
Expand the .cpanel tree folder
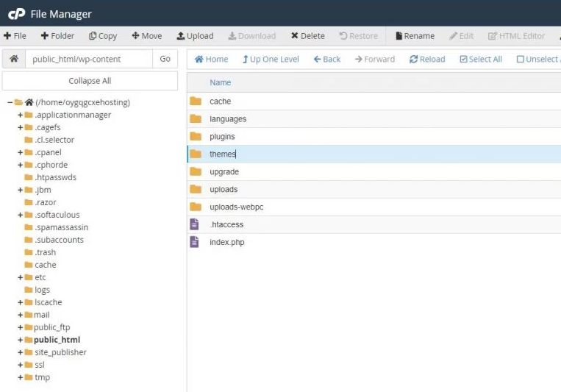point(20,152)
